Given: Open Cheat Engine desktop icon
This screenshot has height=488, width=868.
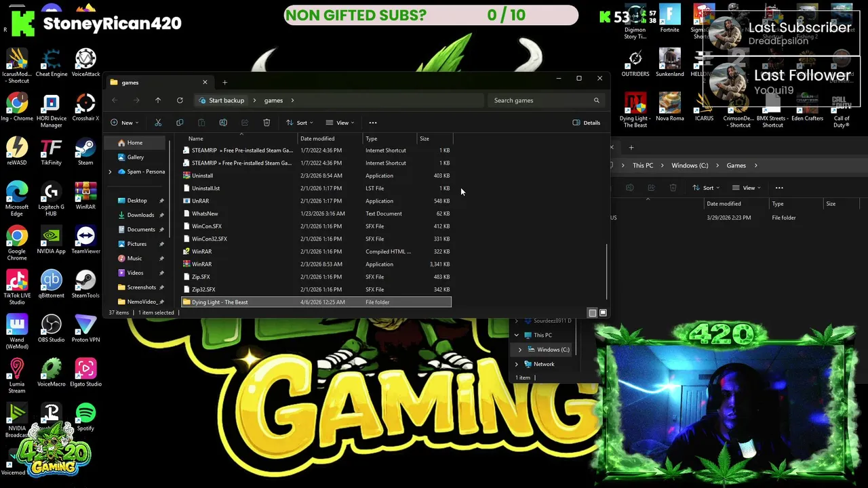Looking at the screenshot, I should 52,63.
